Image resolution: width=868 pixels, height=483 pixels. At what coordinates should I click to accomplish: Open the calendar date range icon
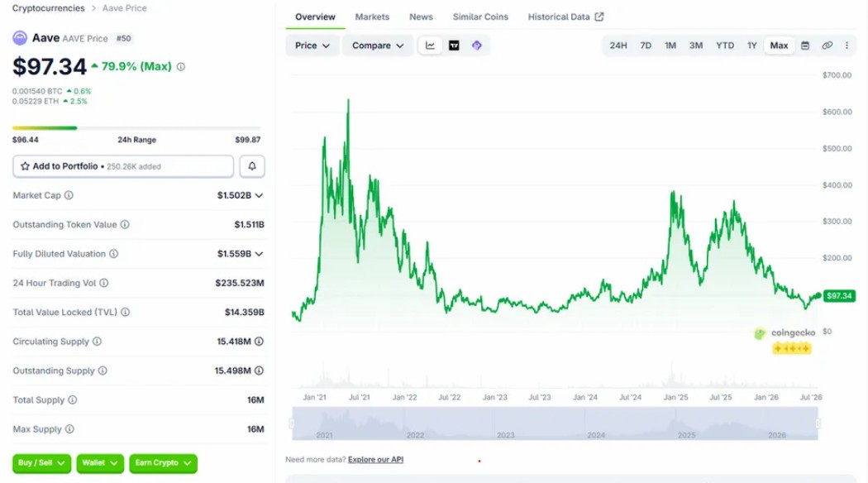click(x=805, y=45)
